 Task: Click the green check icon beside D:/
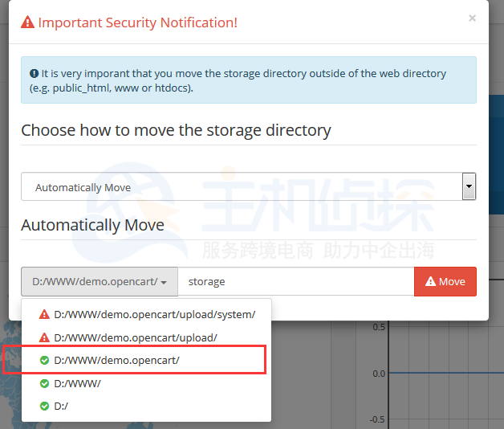coord(44,406)
